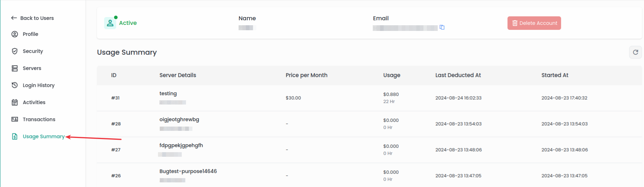Image resolution: width=644 pixels, height=187 pixels.
Task: Click the Last Deducted At column header
Action: tap(458, 75)
